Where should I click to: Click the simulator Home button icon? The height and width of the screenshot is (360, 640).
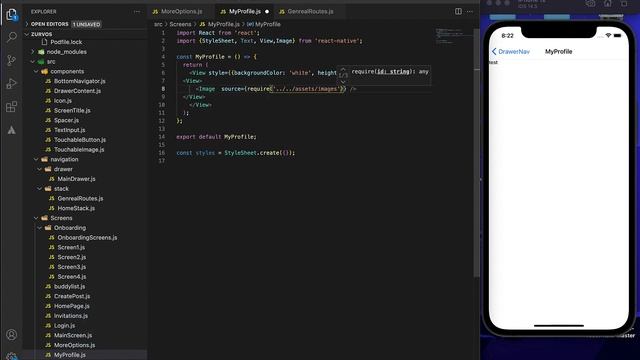(608, 4)
